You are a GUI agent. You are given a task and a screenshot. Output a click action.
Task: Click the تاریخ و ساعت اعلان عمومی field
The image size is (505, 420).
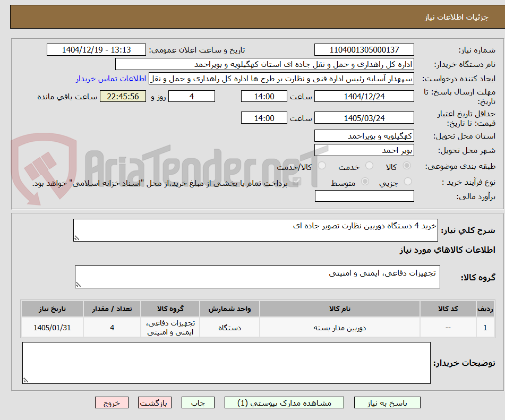click(96, 49)
